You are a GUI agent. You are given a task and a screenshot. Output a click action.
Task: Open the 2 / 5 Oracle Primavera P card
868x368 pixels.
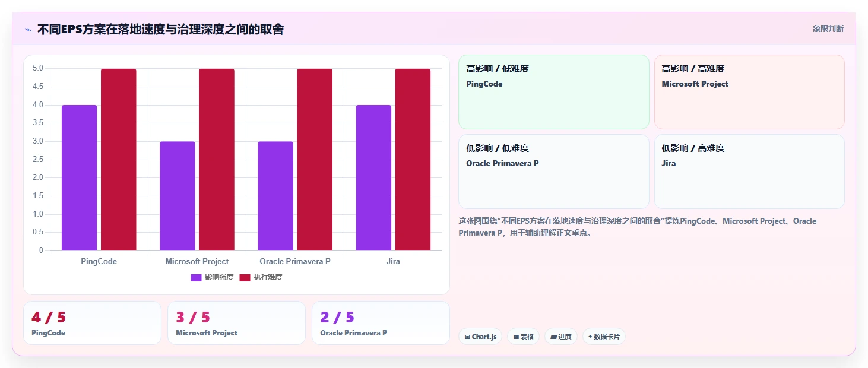tap(381, 323)
